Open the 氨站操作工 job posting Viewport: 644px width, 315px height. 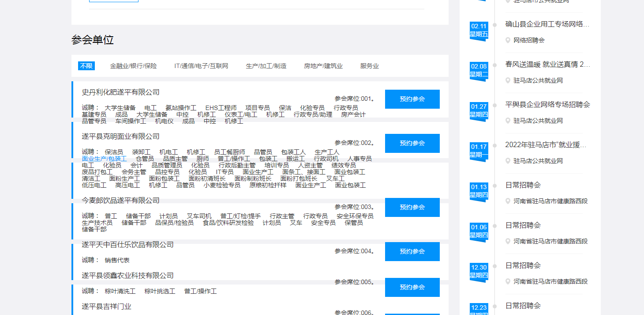(181, 108)
